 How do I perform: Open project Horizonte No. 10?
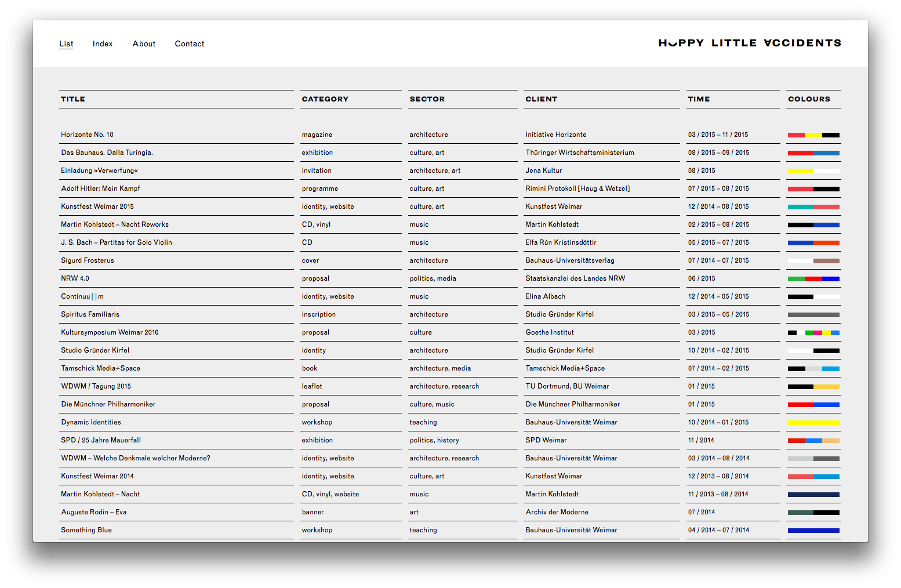tap(87, 135)
